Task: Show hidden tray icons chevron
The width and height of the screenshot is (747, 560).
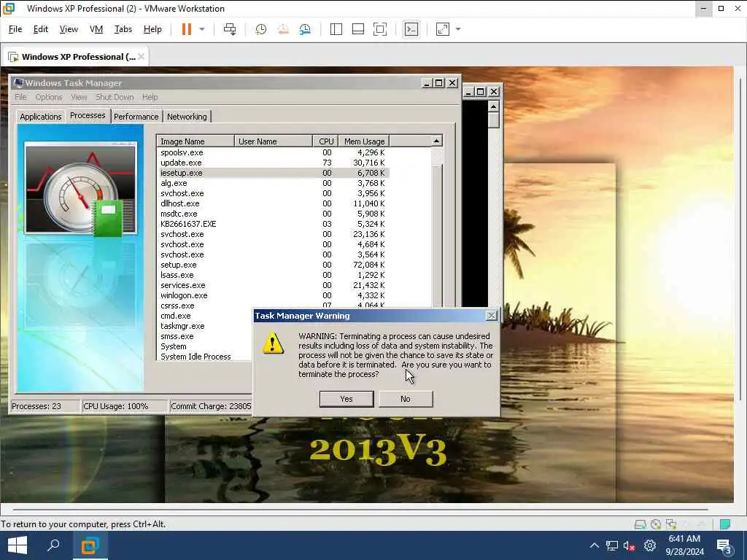Action: [594, 545]
